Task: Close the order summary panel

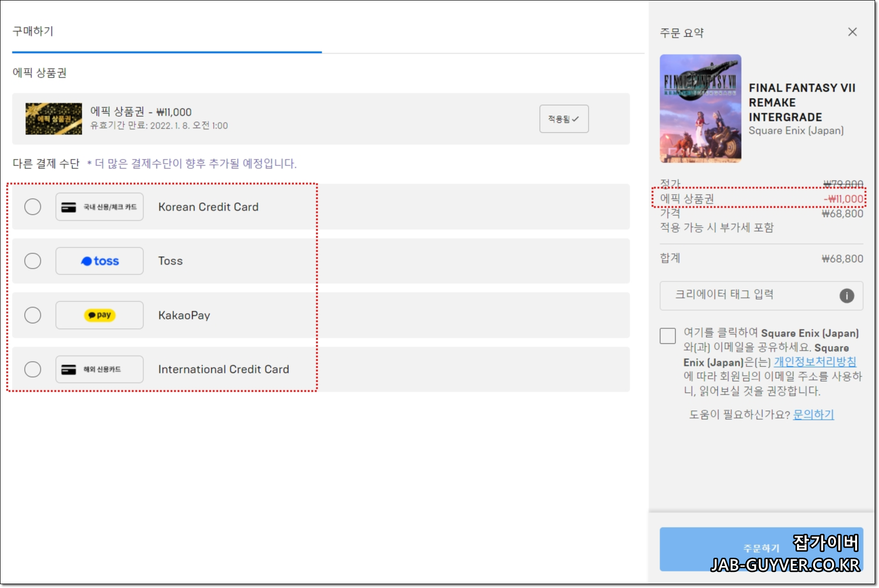Action: click(x=853, y=32)
